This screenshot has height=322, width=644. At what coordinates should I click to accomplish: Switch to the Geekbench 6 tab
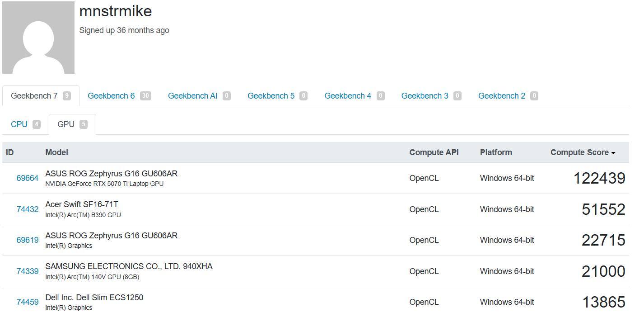119,96
